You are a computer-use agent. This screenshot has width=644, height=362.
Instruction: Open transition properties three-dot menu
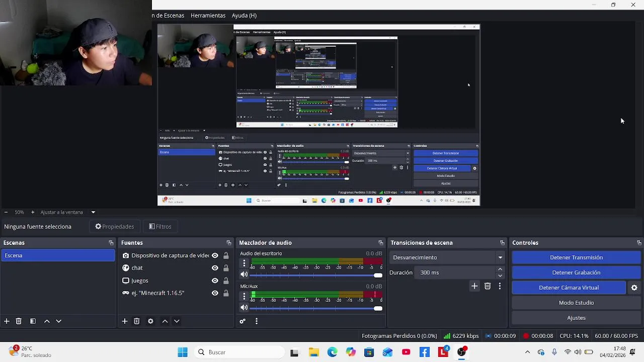click(500, 286)
